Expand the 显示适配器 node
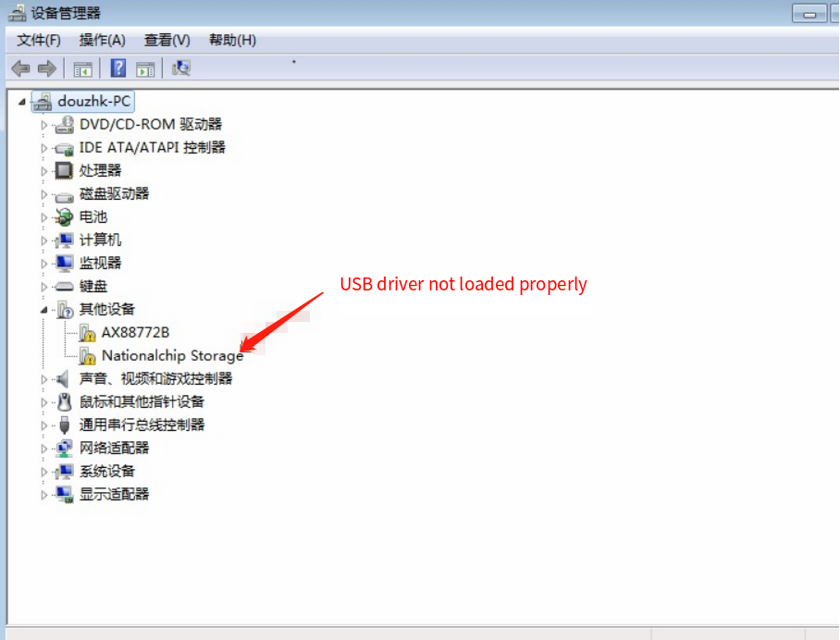Image resolution: width=840 pixels, height=640 pixels. [x=43, y=495]
